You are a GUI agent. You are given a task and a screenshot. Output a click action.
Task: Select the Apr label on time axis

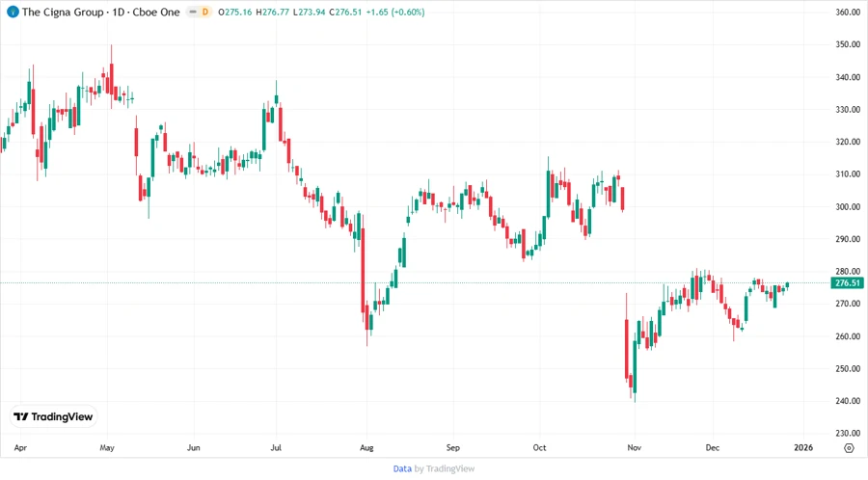click(20, 447)
